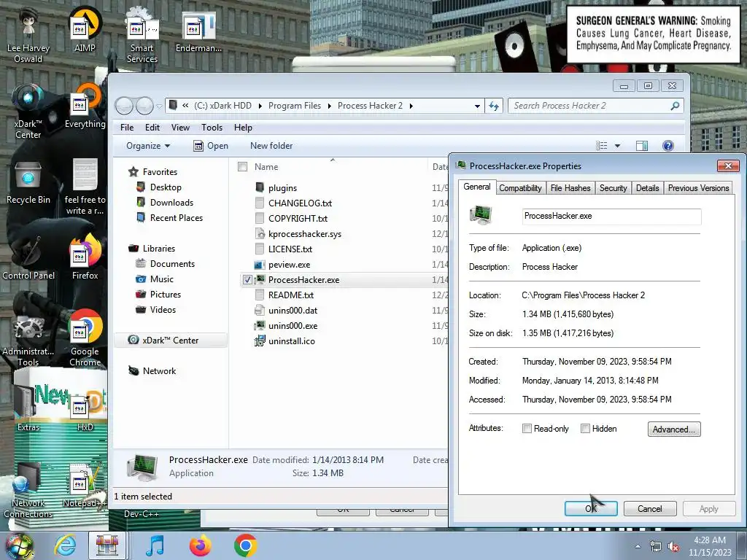Click the Search Process Hacker 2 field
This screenshot has height=560, width=747.
click(595, 106)
